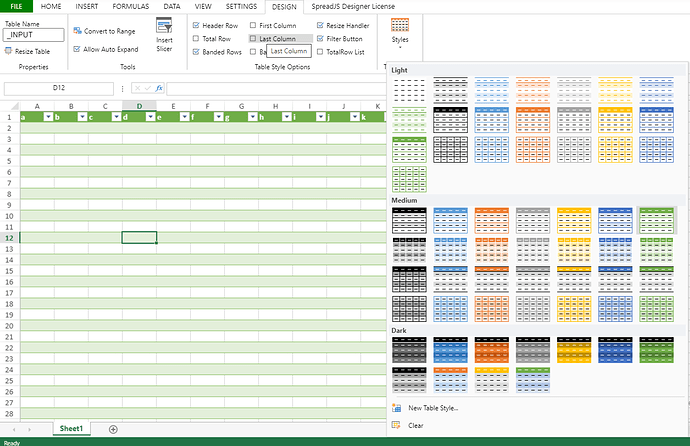
Task: Enable the Total Row checkbox
Action: [196, 38]
